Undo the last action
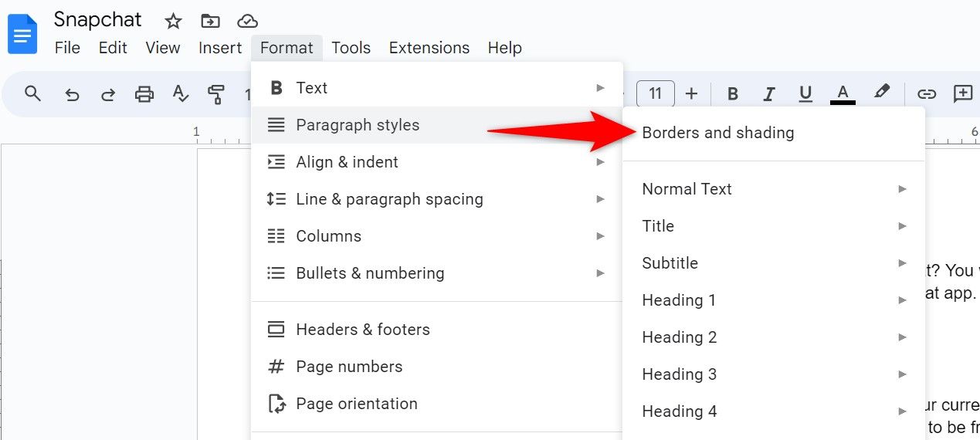 coord(72,94)
